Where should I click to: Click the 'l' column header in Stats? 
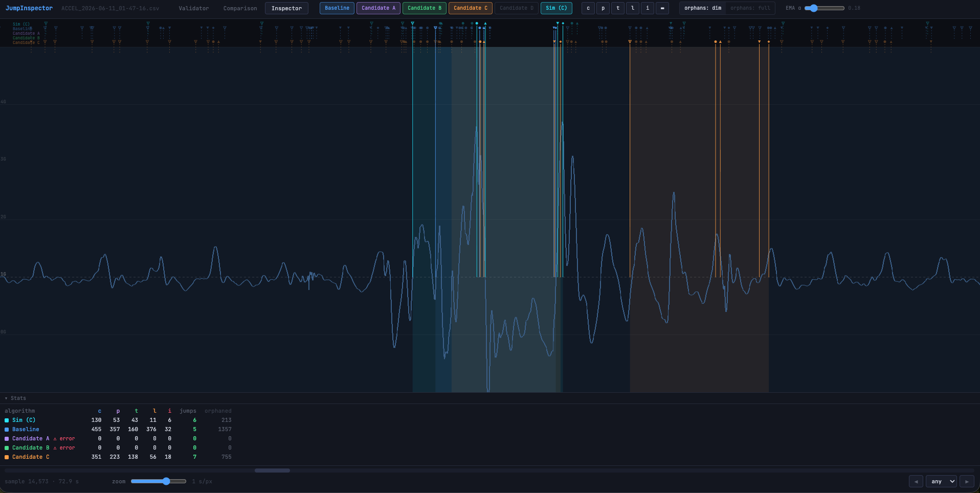154,411
